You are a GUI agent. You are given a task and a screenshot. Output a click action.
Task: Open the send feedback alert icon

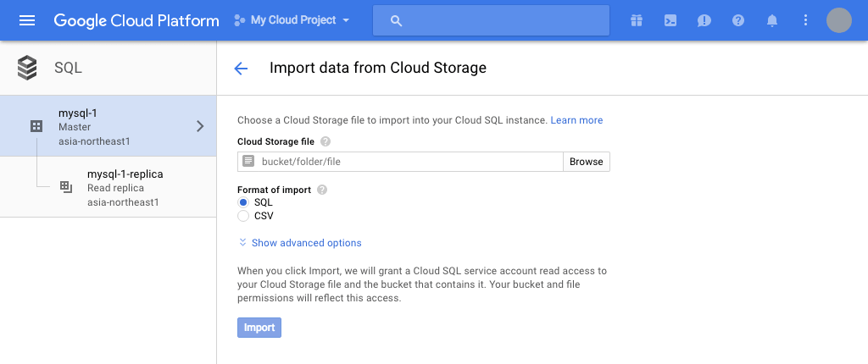click(x=704, y=20)
